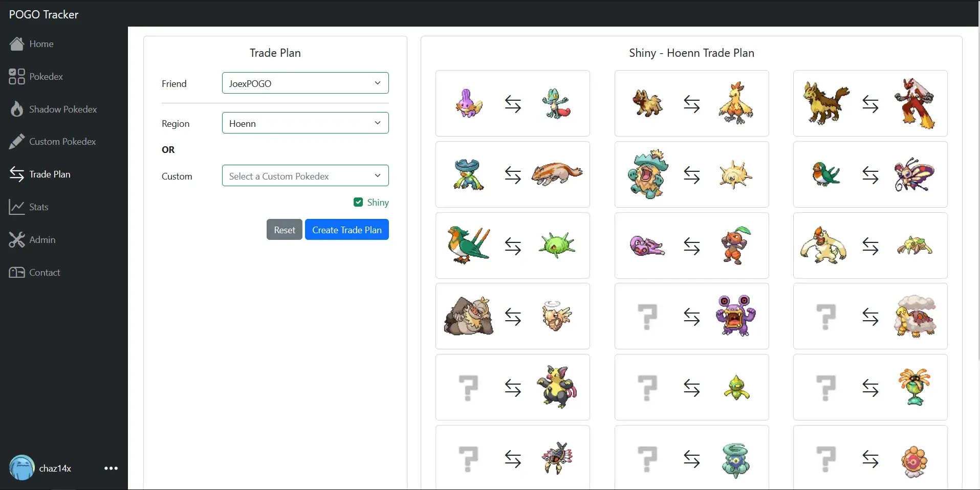Viewport: 980px width, 490px height.
Task: Click the swap arrows in the Mudkip trade card
Action: (x=513, y=104)
